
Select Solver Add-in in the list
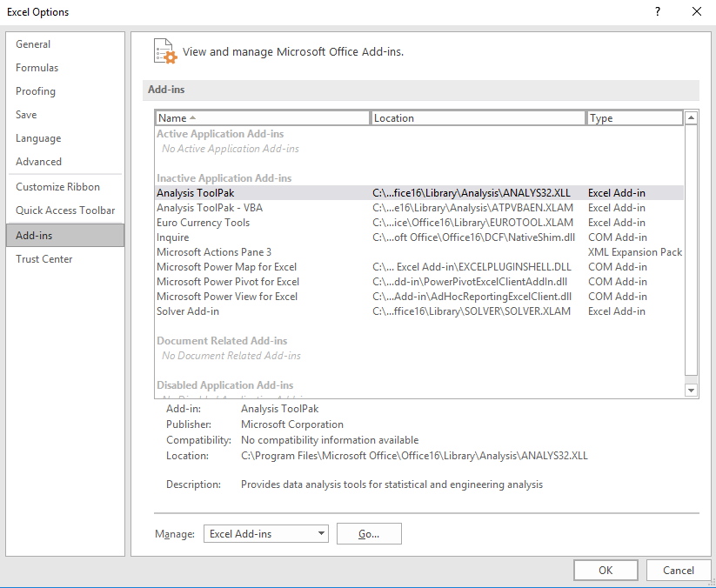click(188, 311)
